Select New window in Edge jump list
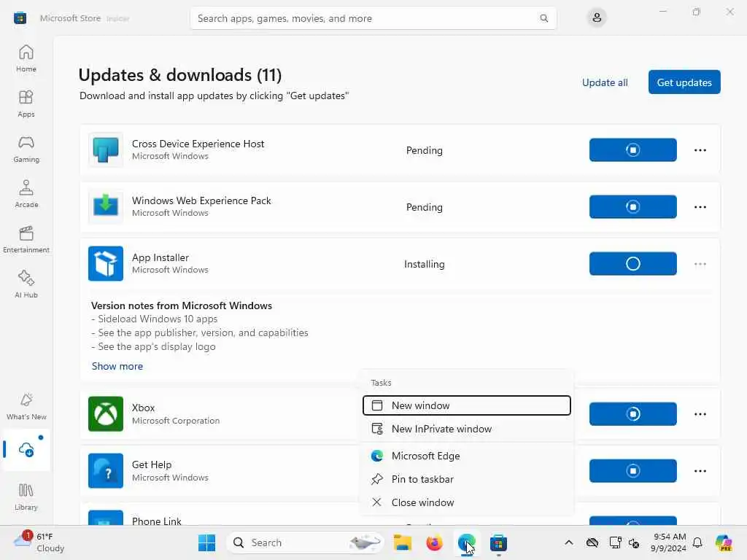Viewport: 747px width, 560px height. coord(466,405)
